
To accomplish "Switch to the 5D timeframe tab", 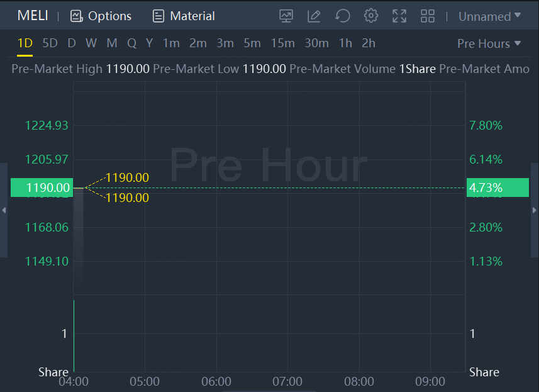I will pyautogui.click(x=50, y=43).
